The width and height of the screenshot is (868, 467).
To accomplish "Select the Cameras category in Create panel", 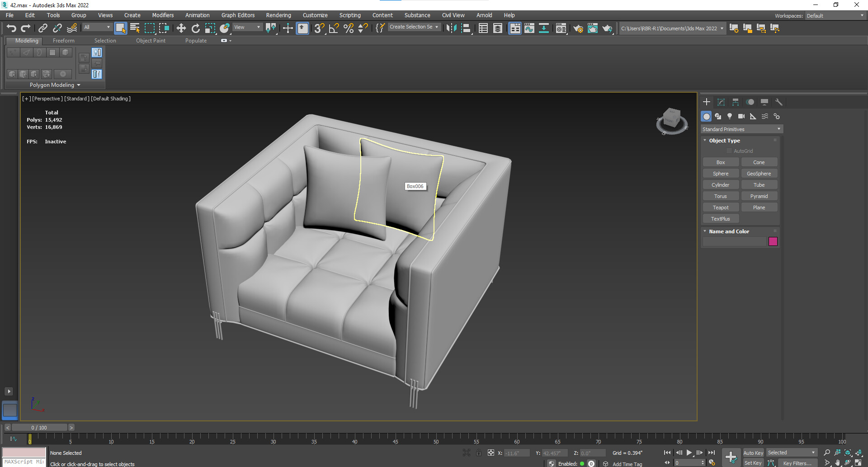I will click(x=741, y=116).
